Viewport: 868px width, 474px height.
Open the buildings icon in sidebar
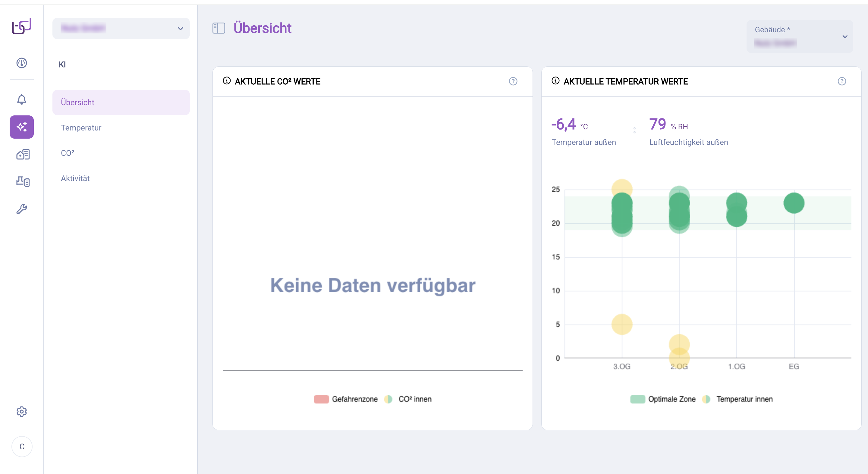23,154
